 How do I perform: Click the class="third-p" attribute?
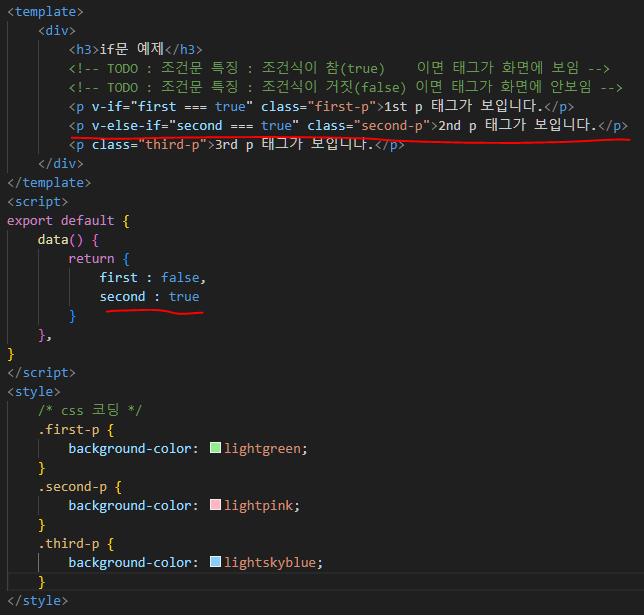pos(150,145)
